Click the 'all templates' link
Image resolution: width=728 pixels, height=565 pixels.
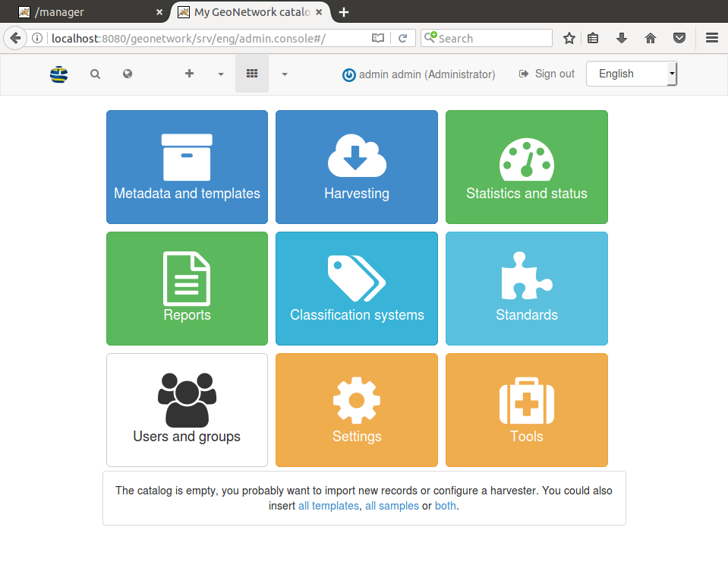pos(328,506)
